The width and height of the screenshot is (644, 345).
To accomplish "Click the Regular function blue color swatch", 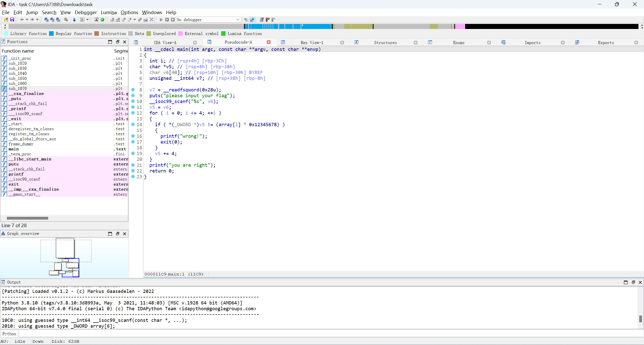I will point(51,33).
